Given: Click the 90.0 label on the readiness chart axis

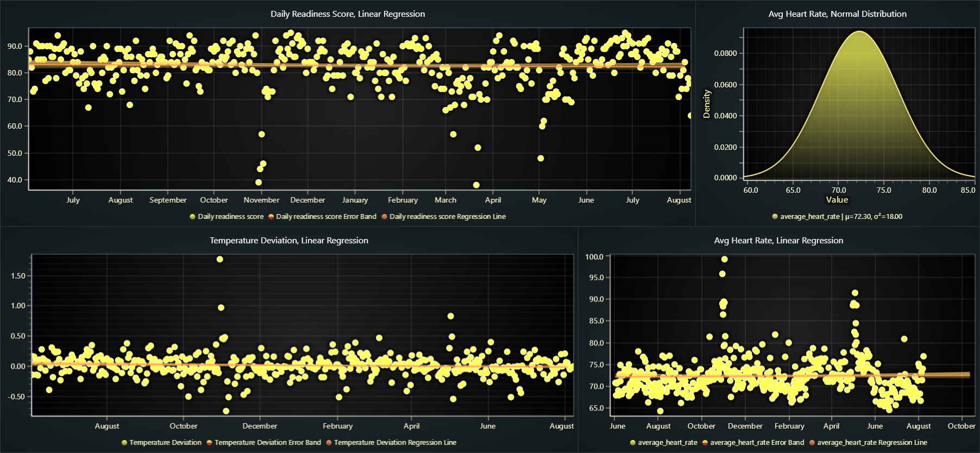Looking at the screenshot, I should click(15, 47).
